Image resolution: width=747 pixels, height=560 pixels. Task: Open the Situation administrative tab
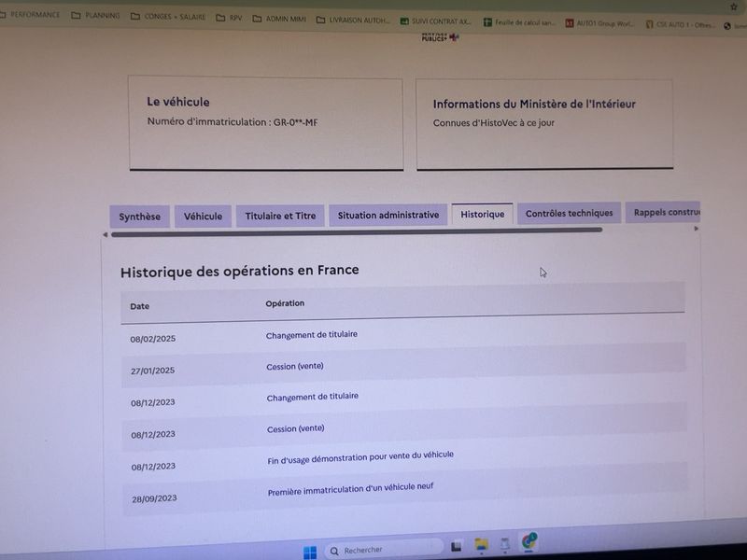[388, 215]
